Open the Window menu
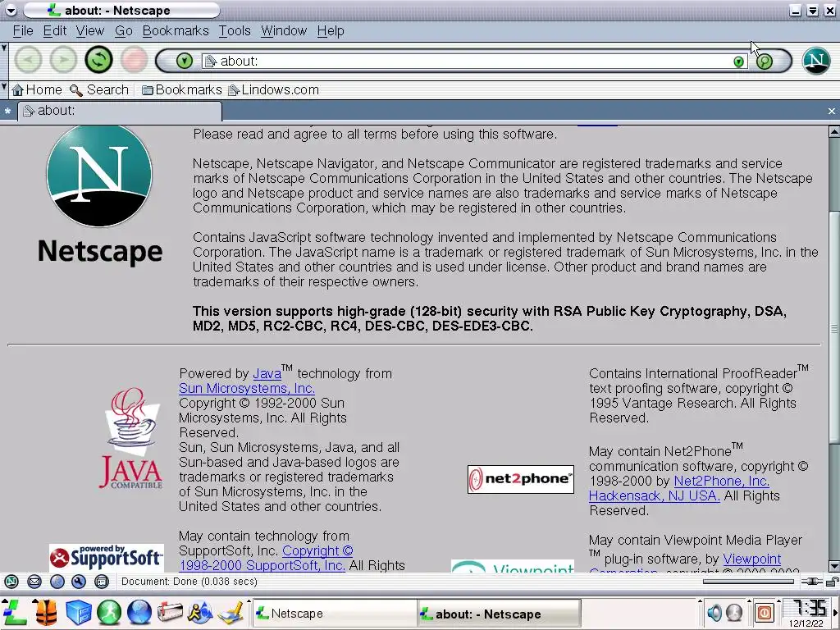The width and height of the screenshot is (840, 630). (283, 31)
